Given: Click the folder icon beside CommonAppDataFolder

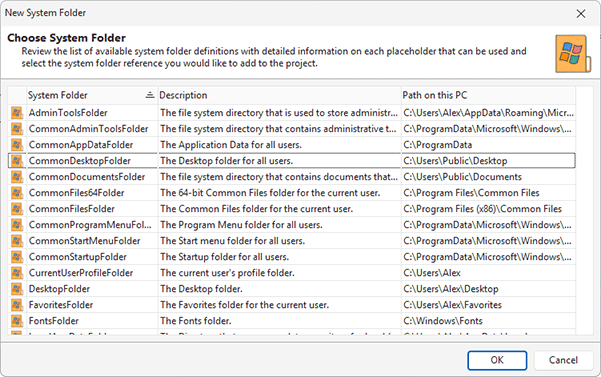Looking at the screenshot, I should coord(17,145).
